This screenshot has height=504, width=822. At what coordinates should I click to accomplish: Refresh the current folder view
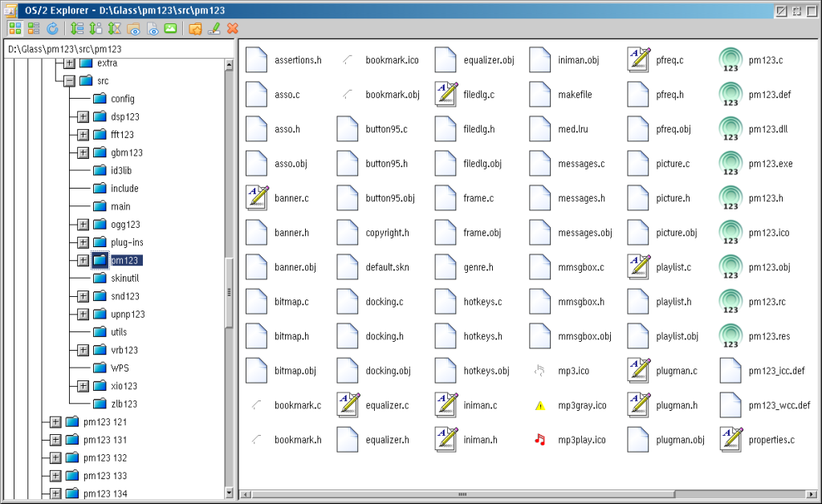pos(52,28)
